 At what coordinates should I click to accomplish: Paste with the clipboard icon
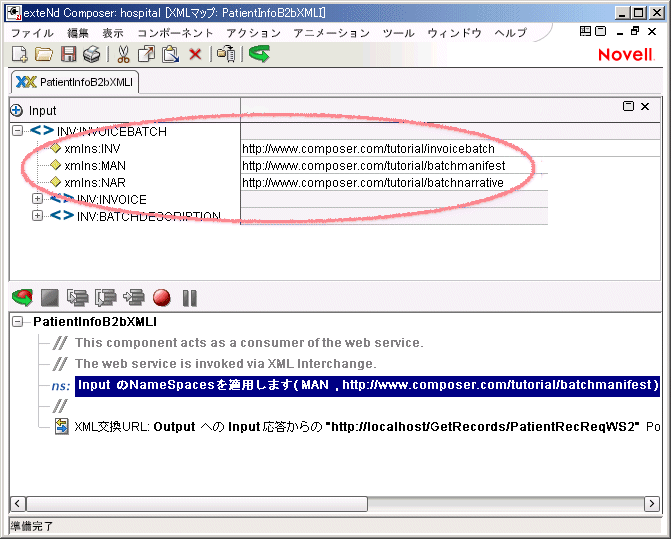(x=170, y=54)
